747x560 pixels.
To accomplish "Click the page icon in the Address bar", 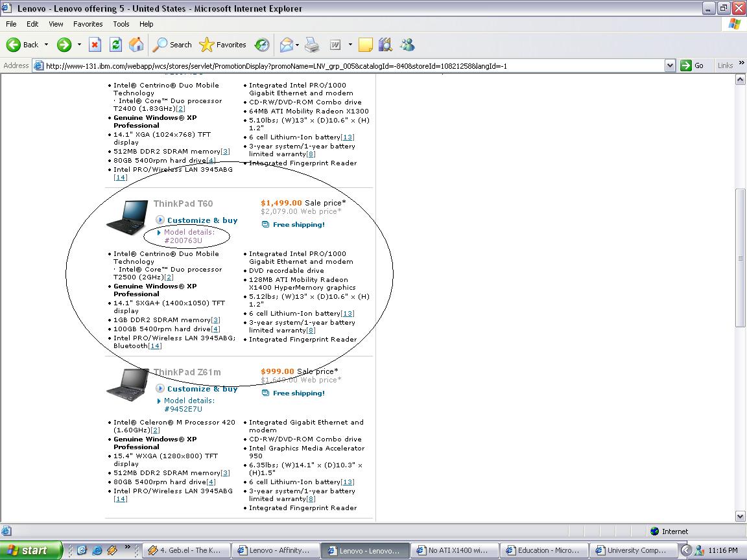I will (39, 65).
